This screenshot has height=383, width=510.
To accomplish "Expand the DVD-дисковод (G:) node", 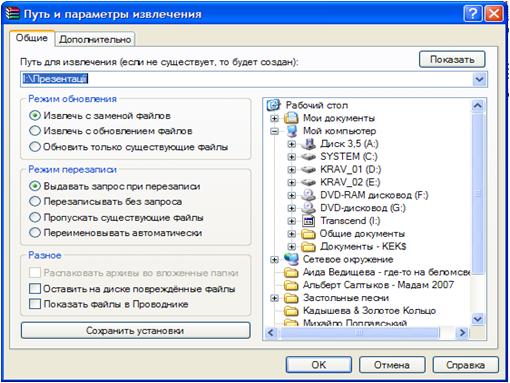I will (292, 208).
